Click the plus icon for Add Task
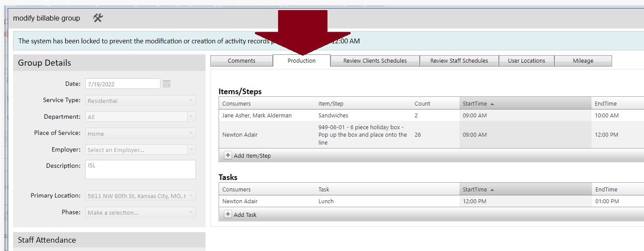This screenshot has height=251, width=644. 228,214
